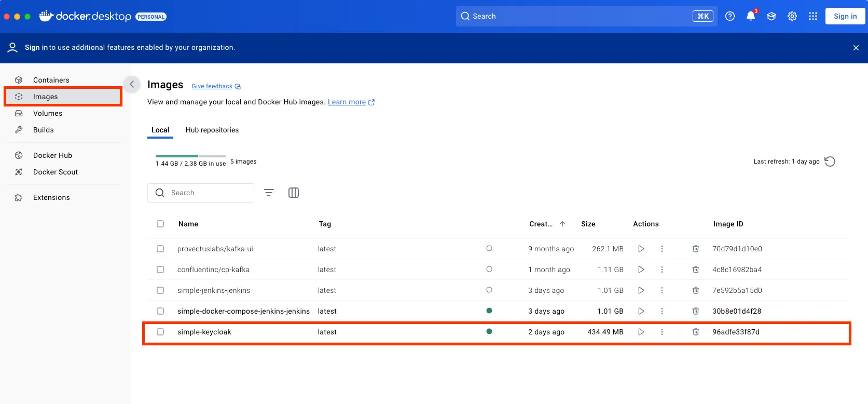
Task: Run the simple-jenkins-jenkins image
Action: tap(641, 290)
